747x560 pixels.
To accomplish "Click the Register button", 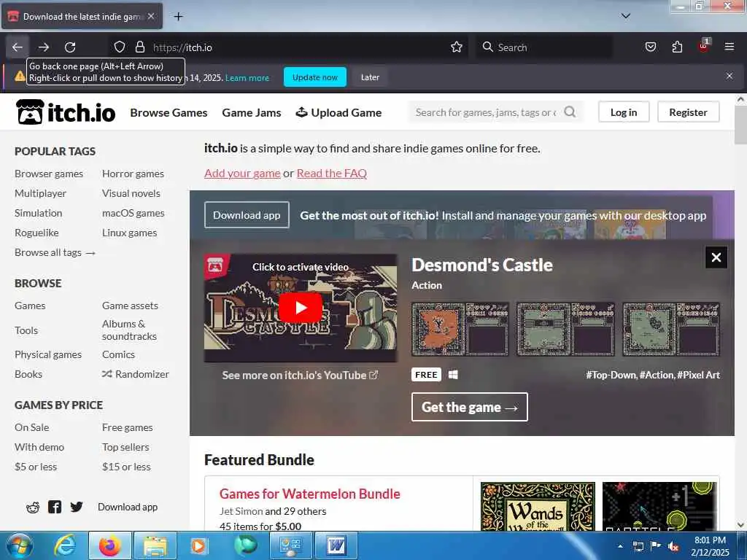I will [x=688, y=112].
